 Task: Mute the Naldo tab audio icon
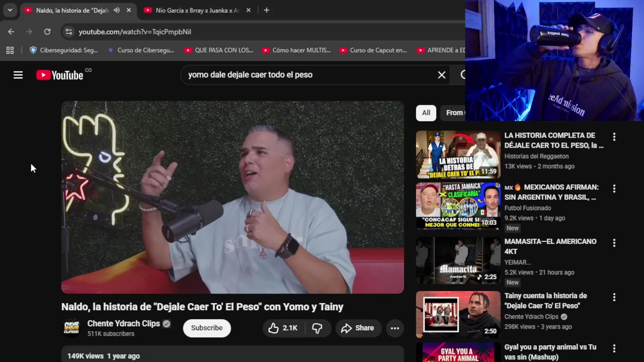(117, 10)
